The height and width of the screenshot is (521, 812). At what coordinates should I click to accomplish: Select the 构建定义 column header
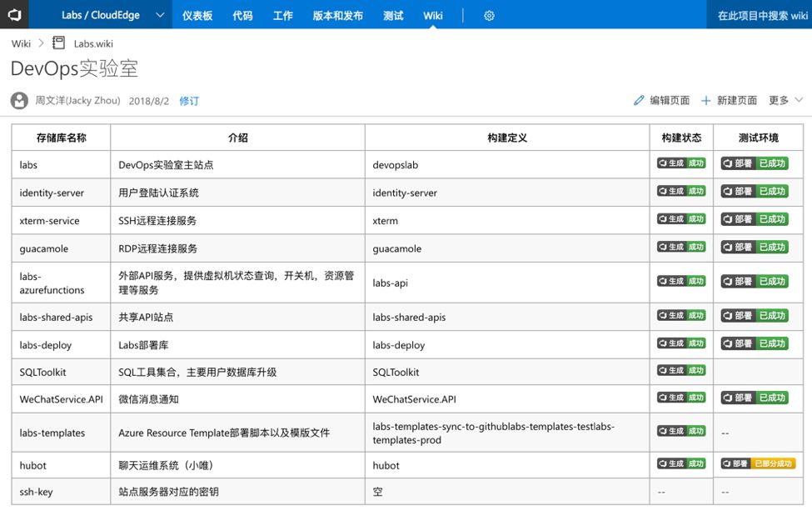[x=507, y=138]
